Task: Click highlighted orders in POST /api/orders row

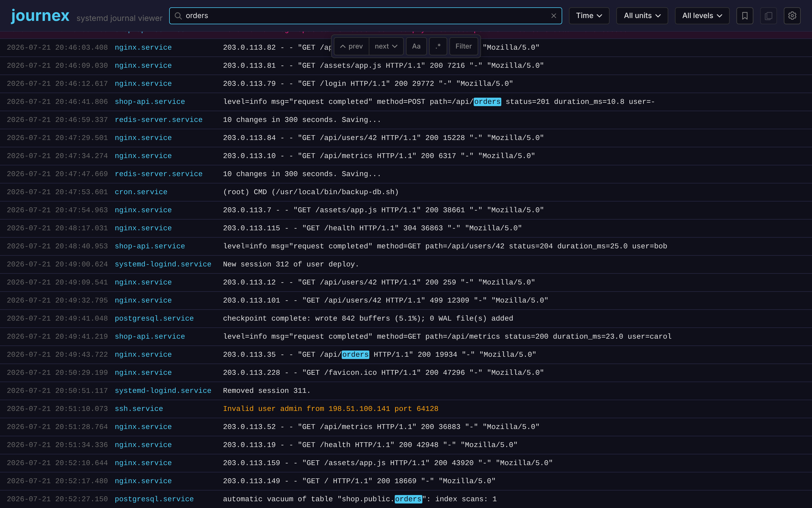Action: point(487,102)
